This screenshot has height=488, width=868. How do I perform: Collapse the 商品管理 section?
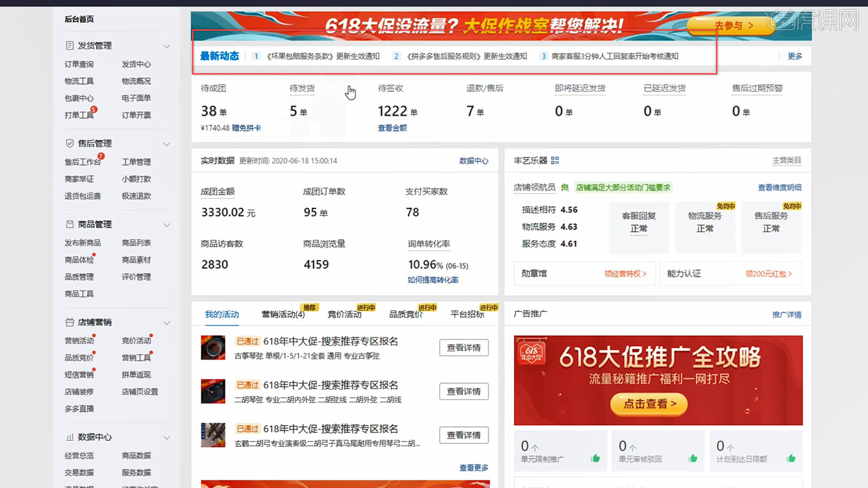(167, 225)
